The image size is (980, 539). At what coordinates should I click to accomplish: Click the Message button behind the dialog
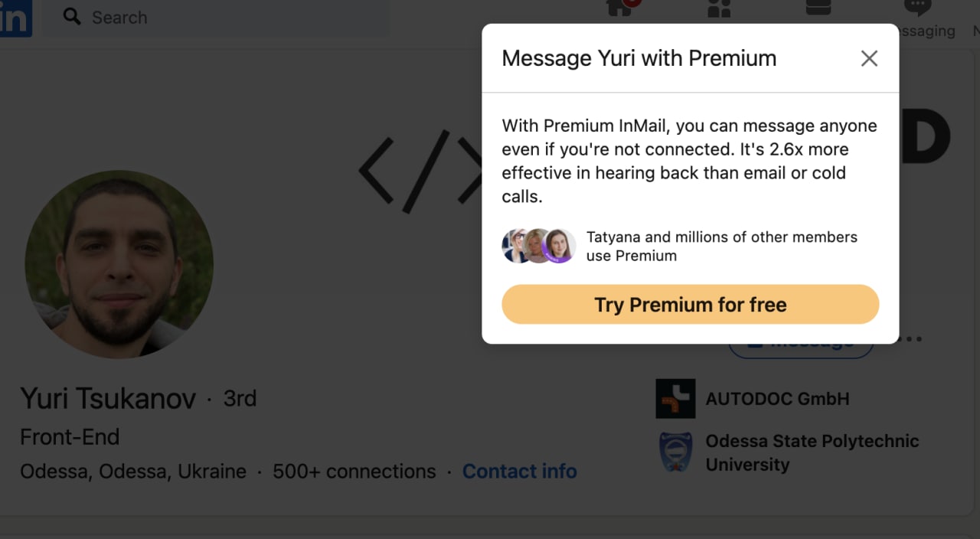point(801,348)
